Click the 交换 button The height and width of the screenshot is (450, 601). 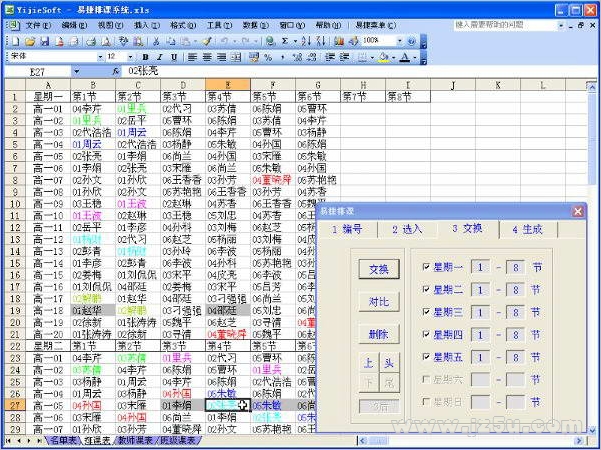tap(379, 269)
